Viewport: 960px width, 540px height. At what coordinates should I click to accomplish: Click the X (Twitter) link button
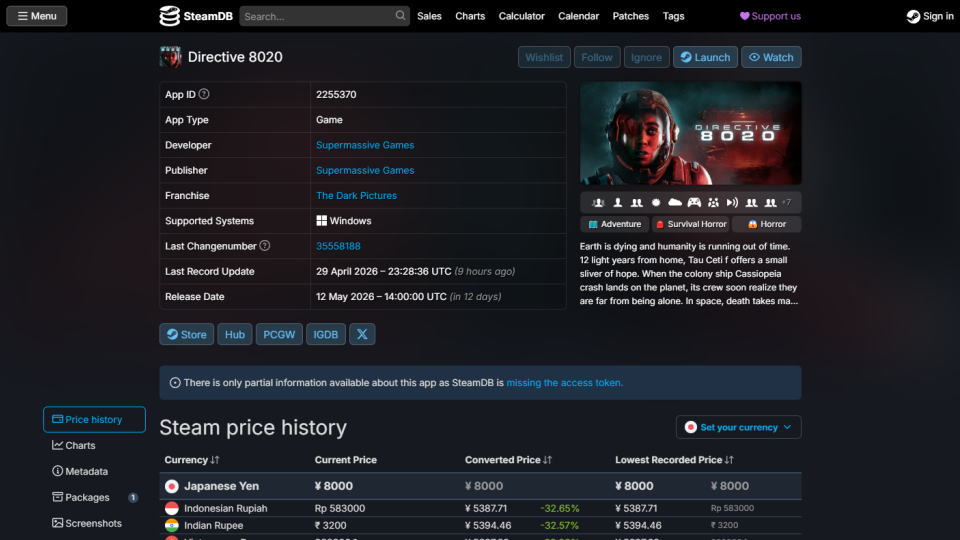(362, 335)
